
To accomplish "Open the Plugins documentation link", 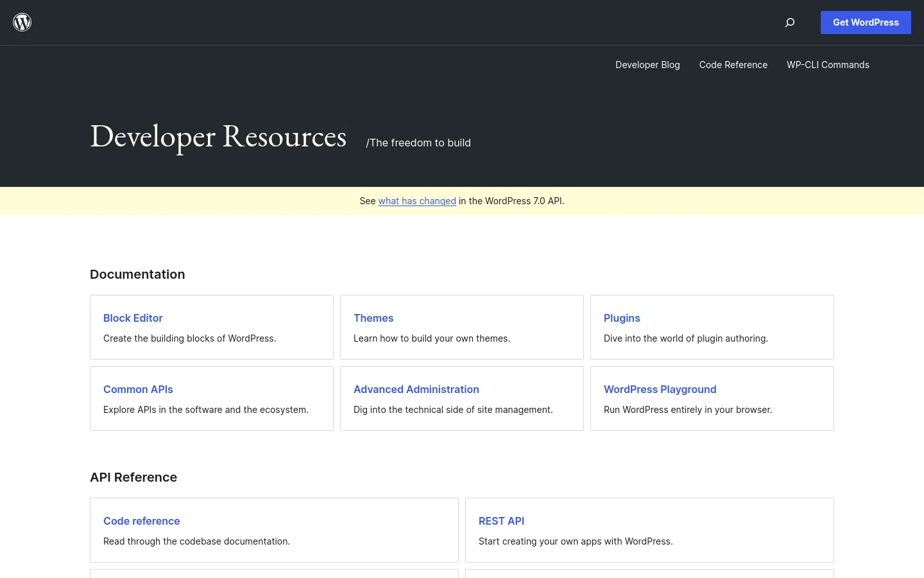I will click(622, 318).
